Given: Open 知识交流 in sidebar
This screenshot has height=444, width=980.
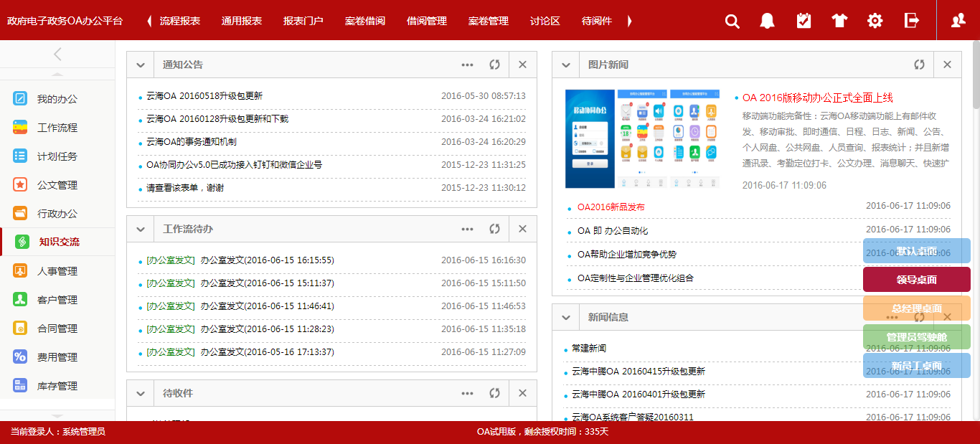Looking at the screenshot, I should tap(57, 242).
